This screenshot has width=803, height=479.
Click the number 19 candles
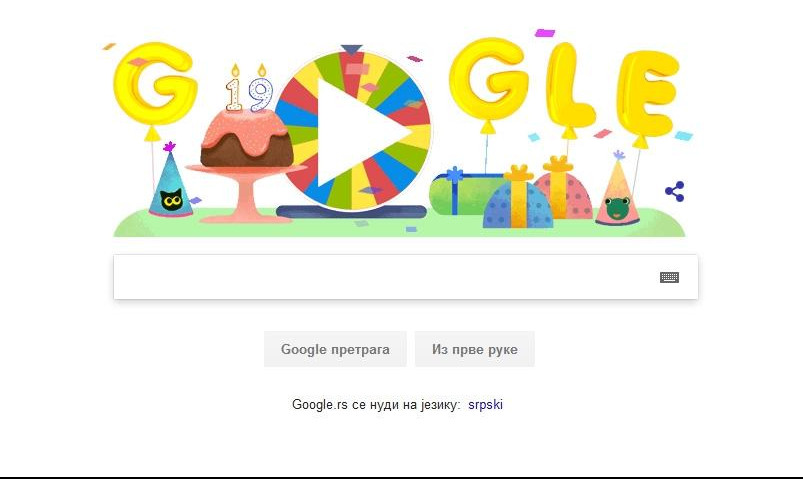coord(249,88)
